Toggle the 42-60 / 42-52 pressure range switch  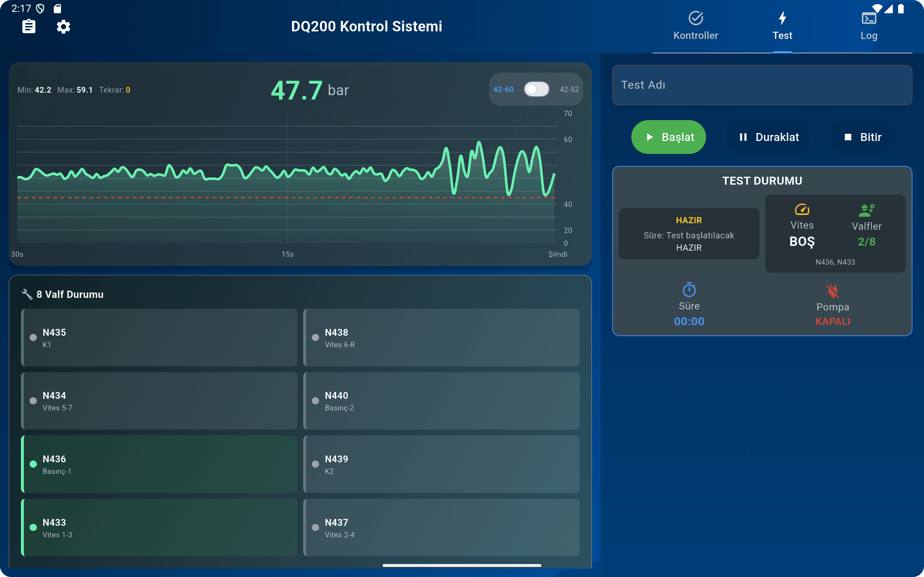[536, 89]
